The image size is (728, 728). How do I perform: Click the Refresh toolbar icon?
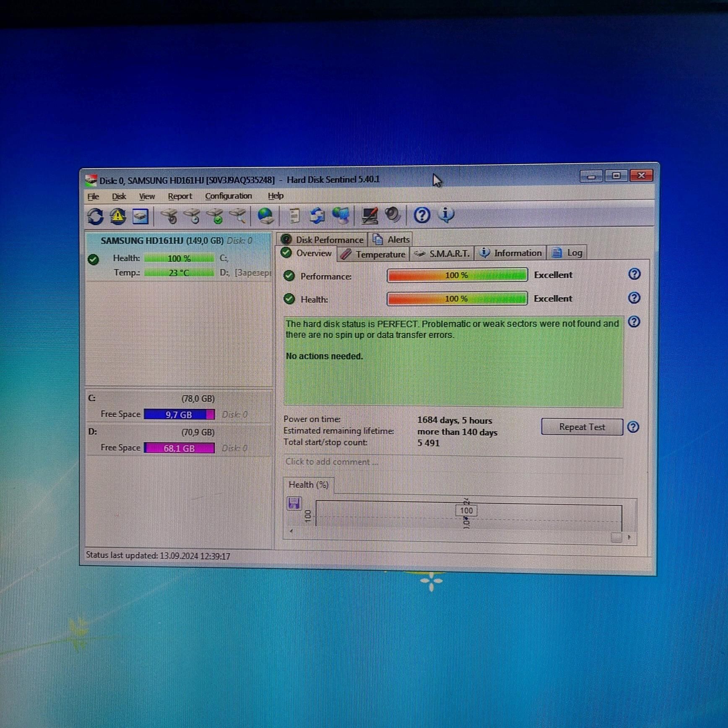tap(95, 216)
